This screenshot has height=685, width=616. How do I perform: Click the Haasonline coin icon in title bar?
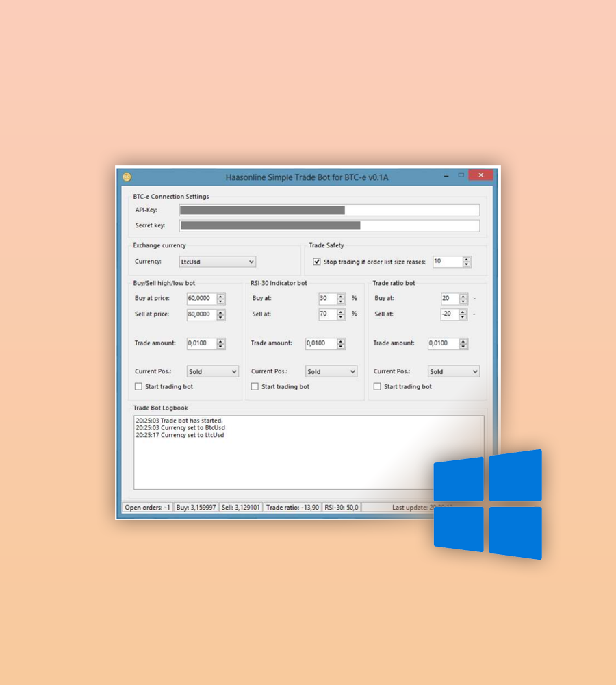[127, 177]
